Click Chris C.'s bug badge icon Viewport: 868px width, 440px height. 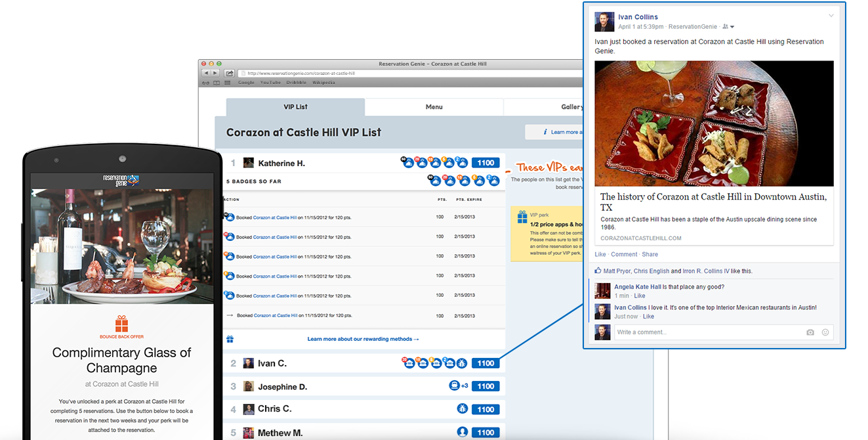click(x=462, y=409)
